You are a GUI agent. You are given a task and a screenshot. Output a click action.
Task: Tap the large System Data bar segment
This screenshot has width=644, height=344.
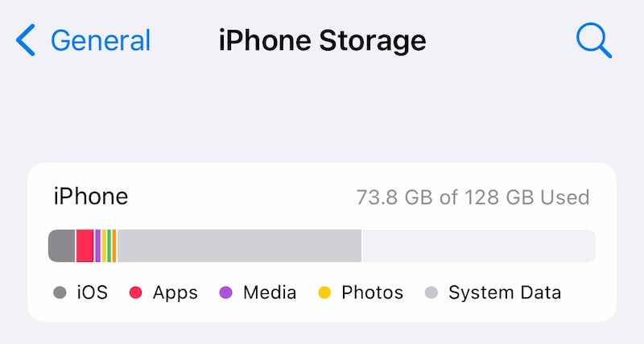pyautogui.click(x=239, y=246)
